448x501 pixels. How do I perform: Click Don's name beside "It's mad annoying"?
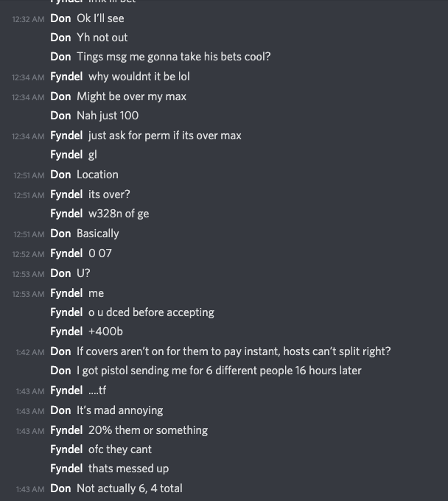pyautogui.click(x=60, y=410)
